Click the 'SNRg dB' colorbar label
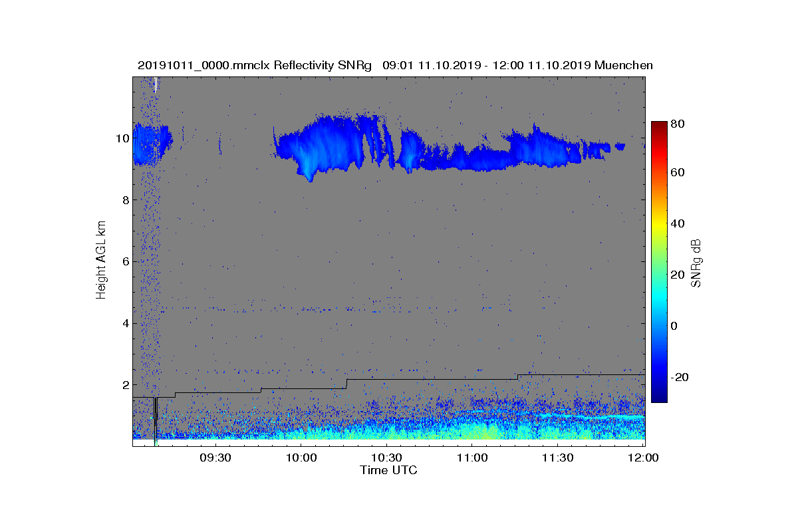798x532 pixels. pyautogui.click(x=696, y=263)
